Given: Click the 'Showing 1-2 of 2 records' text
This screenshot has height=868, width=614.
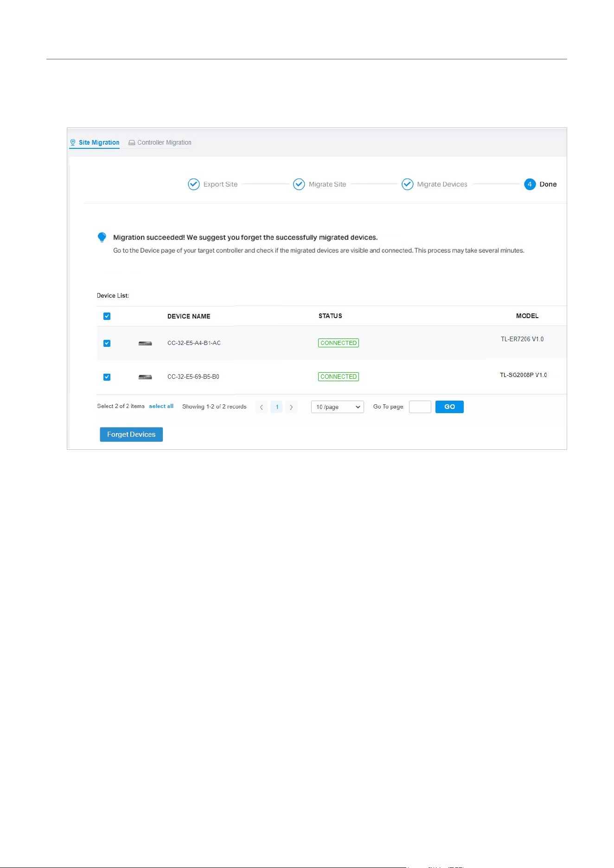Looking at the screenshot, I should point(214,407).
